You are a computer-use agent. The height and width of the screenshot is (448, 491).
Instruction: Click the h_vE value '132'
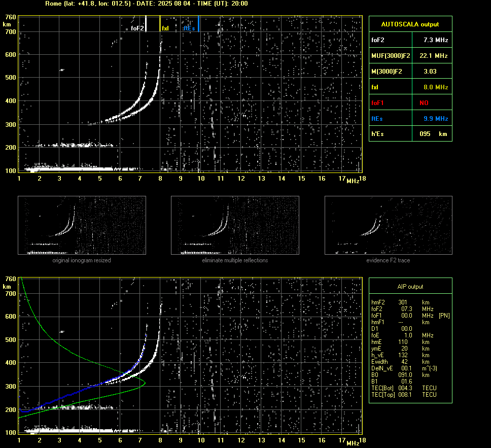(x=403, y=355)
